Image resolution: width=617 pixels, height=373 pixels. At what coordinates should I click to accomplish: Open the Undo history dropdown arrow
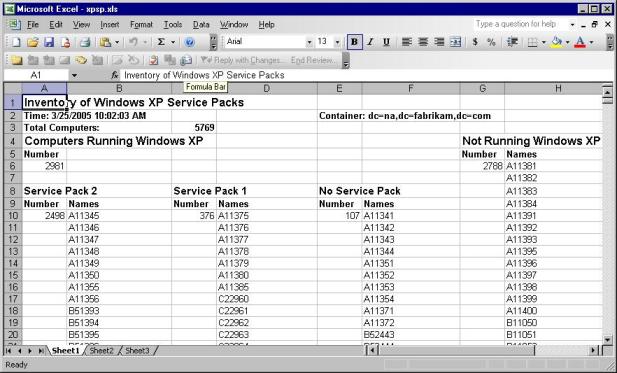145,42
